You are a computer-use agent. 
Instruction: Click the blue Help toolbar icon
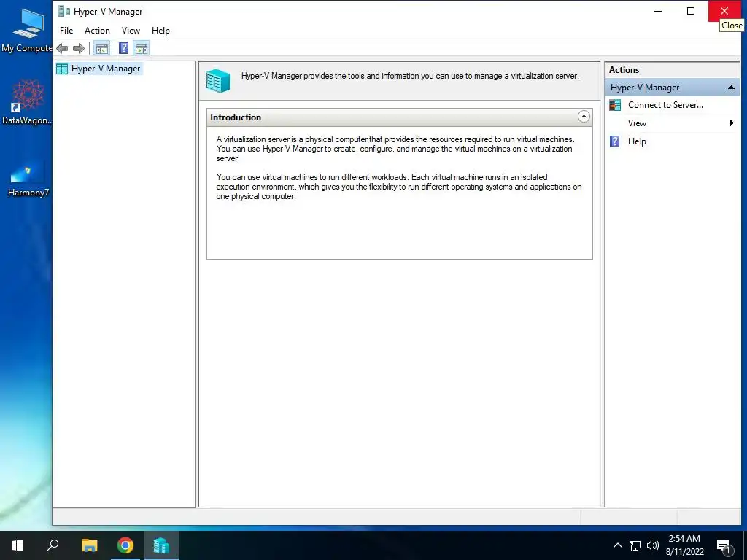tap(123, 48)
